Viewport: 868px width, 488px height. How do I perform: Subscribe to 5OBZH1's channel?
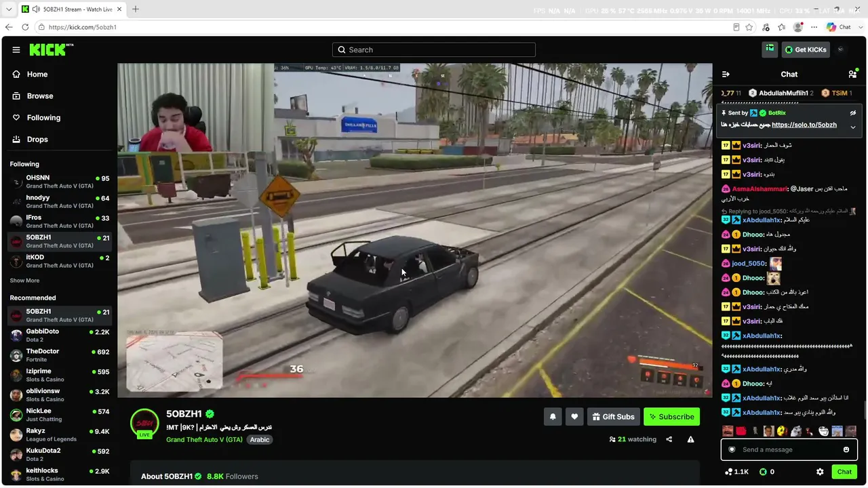pos(671,417)
